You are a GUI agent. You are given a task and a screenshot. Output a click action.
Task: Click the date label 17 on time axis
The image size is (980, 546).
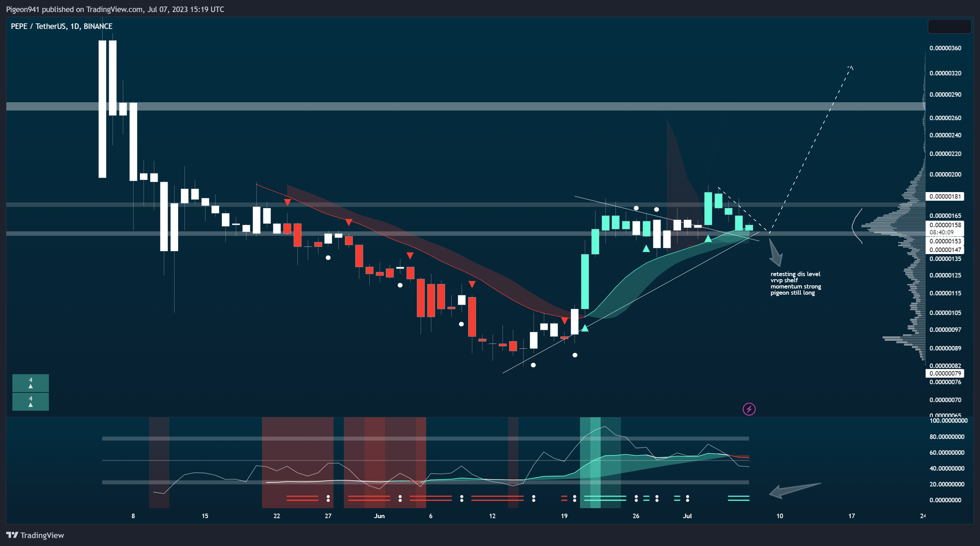click(851, 516)
